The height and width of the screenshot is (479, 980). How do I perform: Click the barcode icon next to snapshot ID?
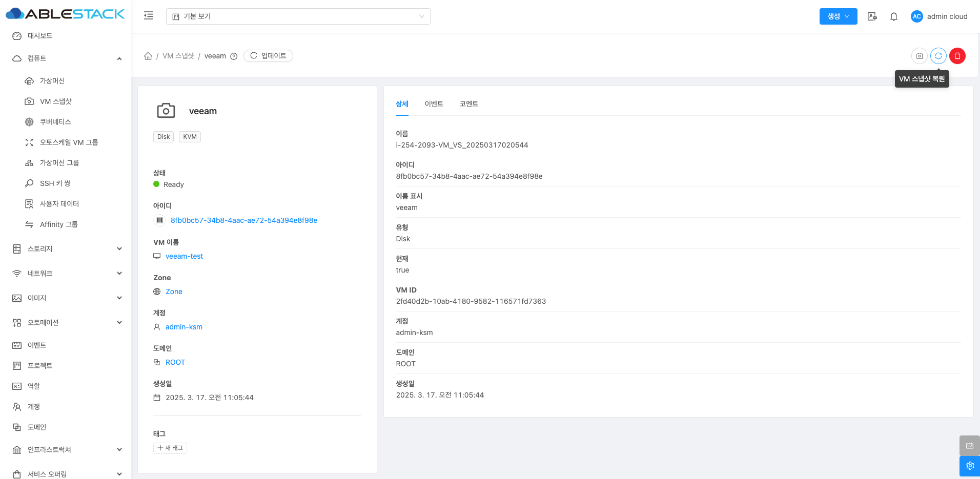coord(159,220)
